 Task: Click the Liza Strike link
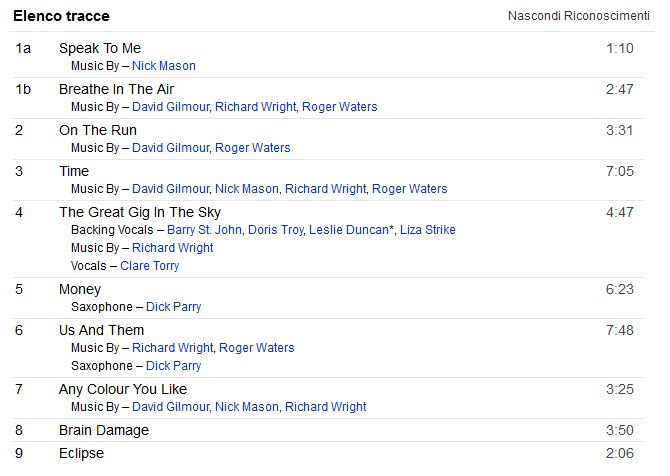(428, 230)
